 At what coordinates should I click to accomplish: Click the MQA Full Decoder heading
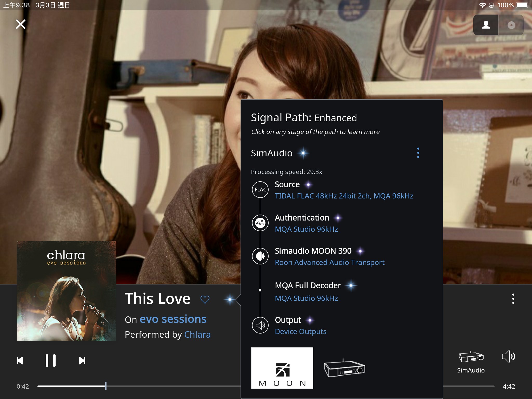(308, 285)
